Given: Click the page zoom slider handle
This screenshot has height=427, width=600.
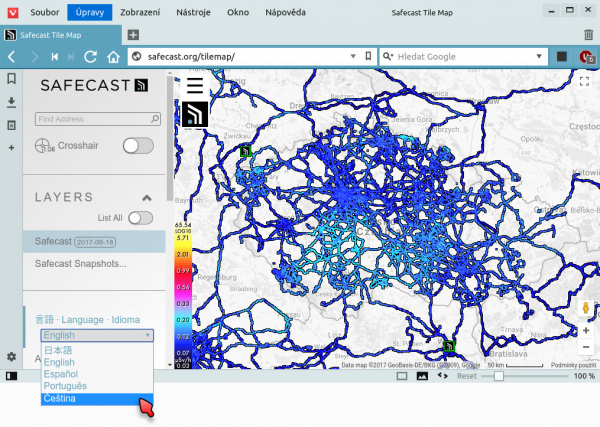Looking at the screenshot, I should click(x=499, y=376).
